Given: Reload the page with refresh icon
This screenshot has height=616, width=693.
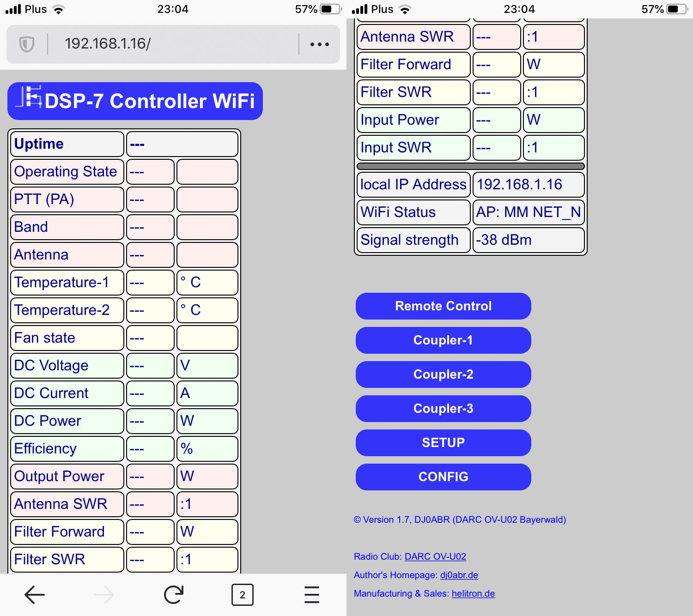Looking at the screenshot, I should pos(174,595).
